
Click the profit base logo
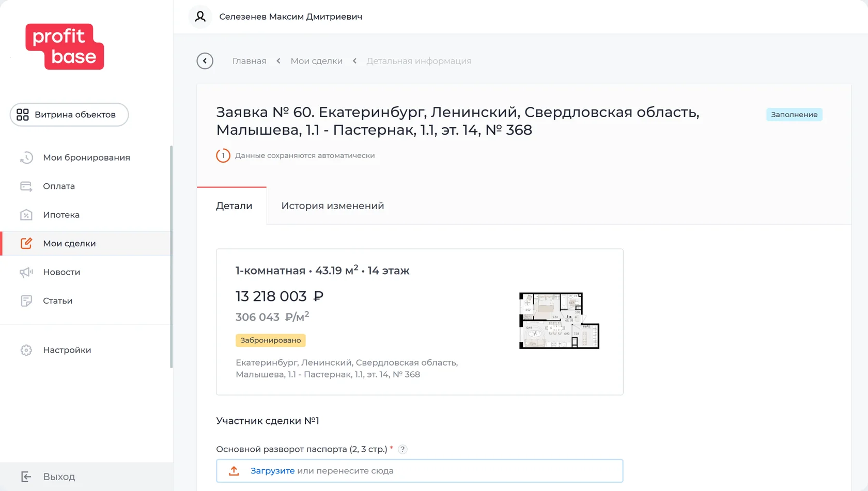[x=65, y=46]
